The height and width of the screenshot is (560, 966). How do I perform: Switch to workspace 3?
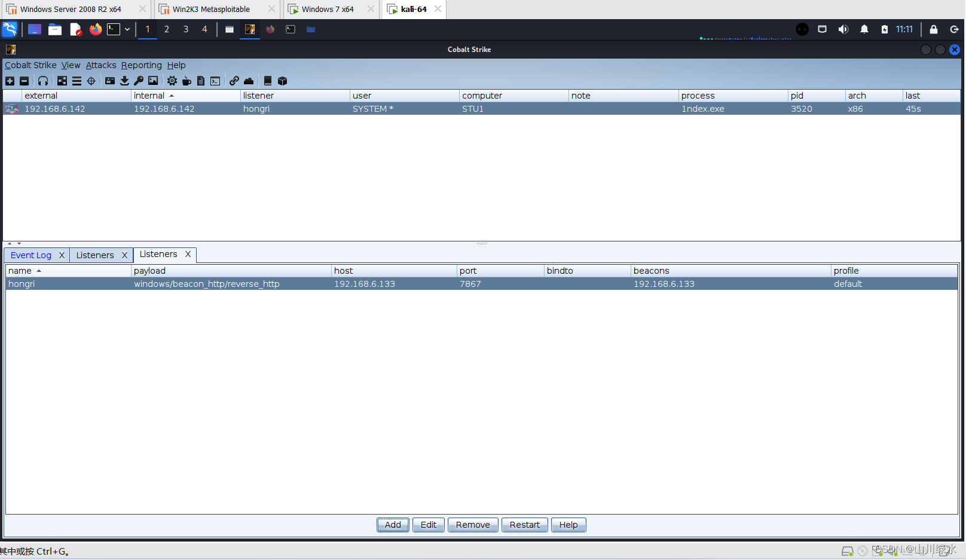(x=186, y=29)
